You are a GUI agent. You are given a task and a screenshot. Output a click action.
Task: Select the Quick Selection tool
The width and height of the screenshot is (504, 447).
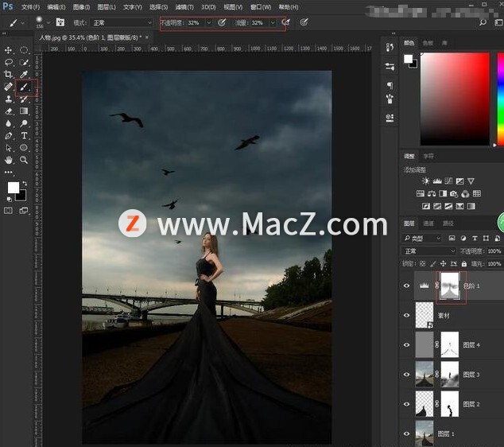tap(24, 62)
